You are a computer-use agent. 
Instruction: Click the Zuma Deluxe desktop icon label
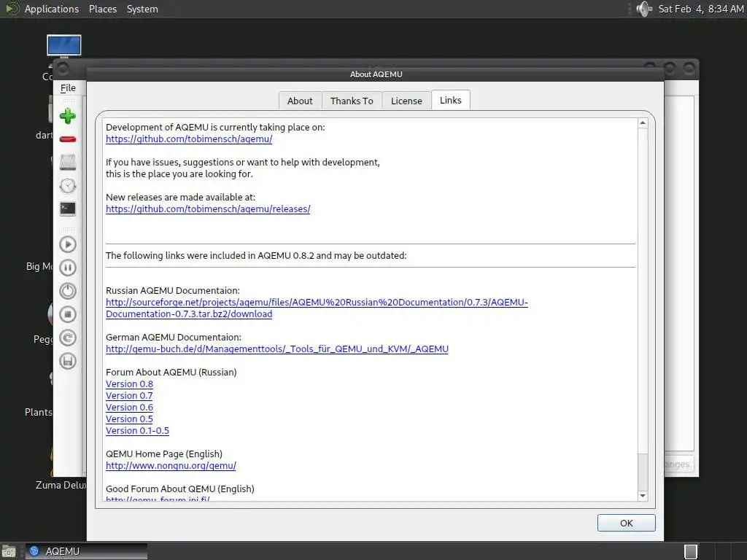61,485
